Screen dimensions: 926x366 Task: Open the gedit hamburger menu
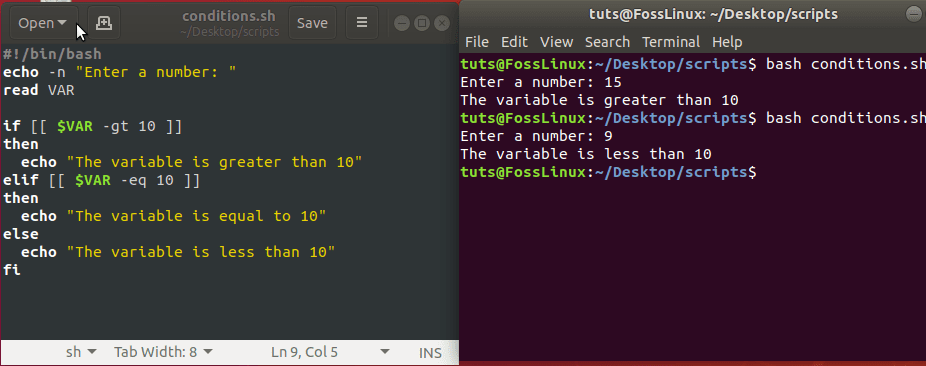coord(362,23)
